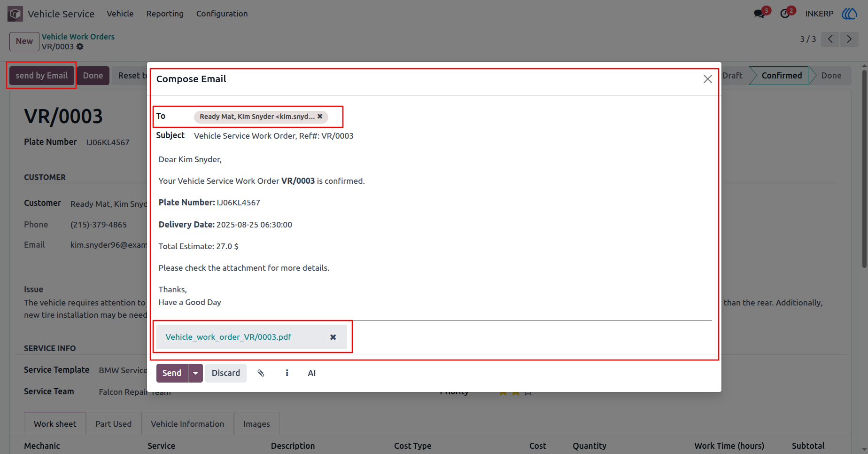868x454 pixels.
Task: Click the Done action button
Action: (x=93, y=76)
